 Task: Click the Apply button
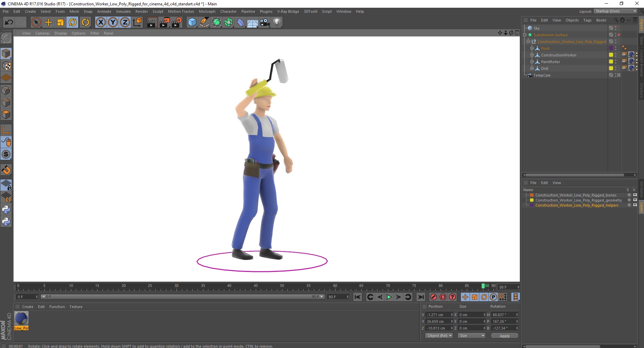[505, 336]
